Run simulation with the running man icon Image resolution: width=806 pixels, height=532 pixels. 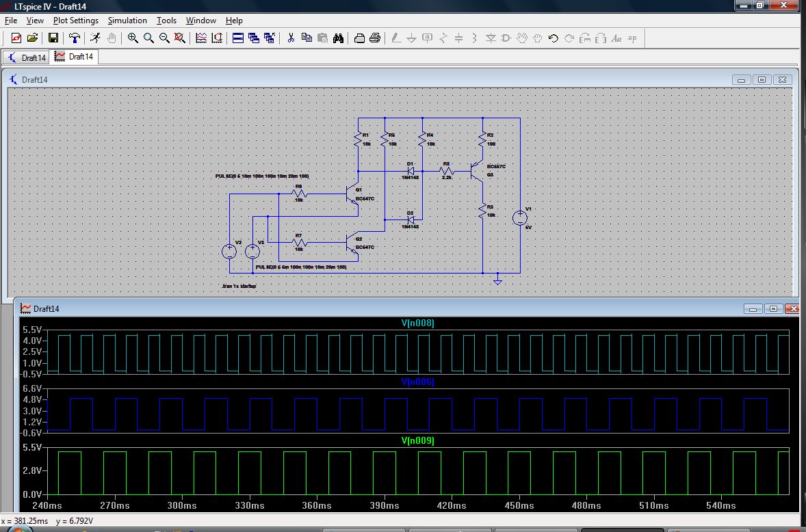pos(95,38)
